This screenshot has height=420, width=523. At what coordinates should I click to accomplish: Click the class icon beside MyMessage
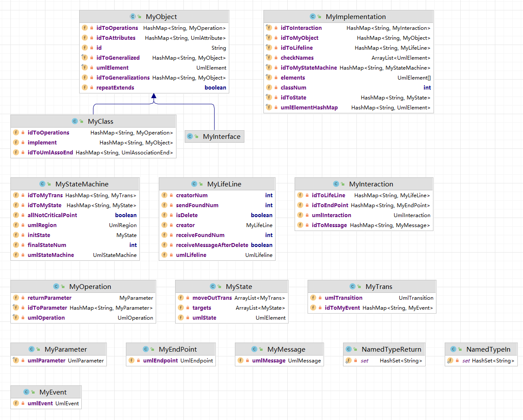coord(254,349)
